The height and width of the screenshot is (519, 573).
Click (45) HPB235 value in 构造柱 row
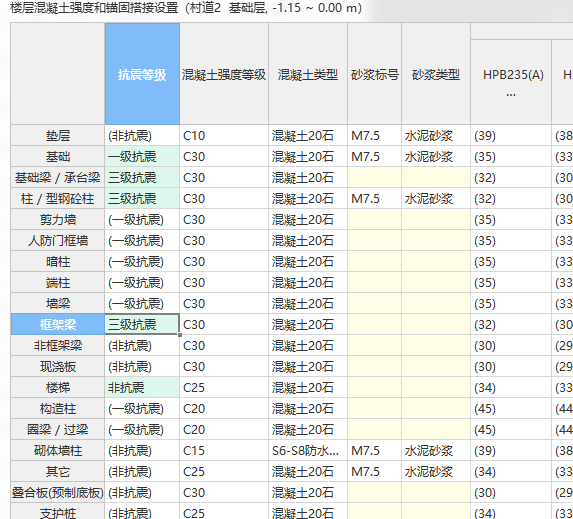(x=511, y=409)
